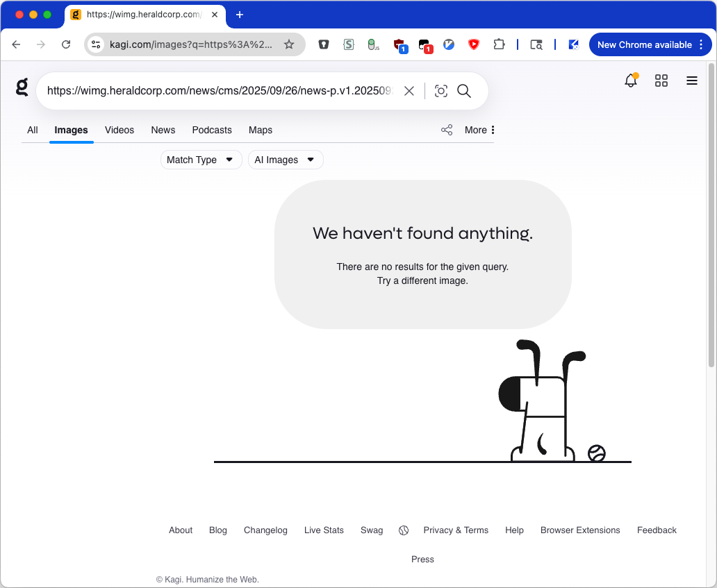Open the apps grid icon
The height and width of the screenshot is (588, 717).
[661, 81]
